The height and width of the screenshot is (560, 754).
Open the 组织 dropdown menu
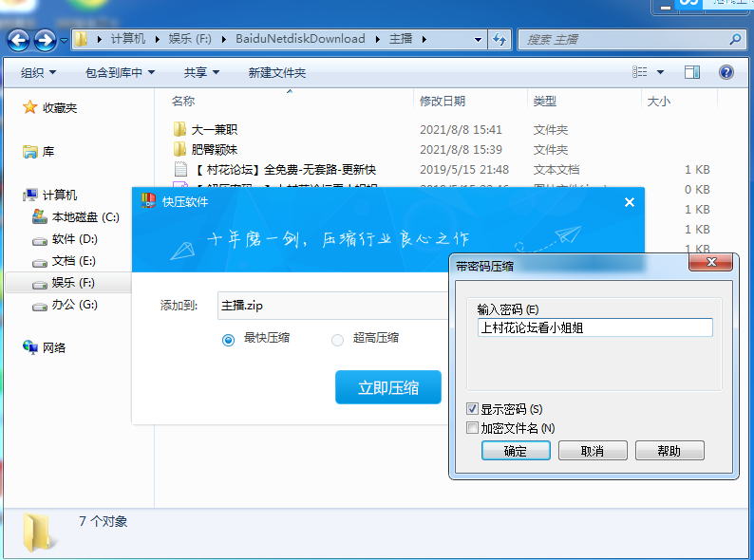pos(38,72)
